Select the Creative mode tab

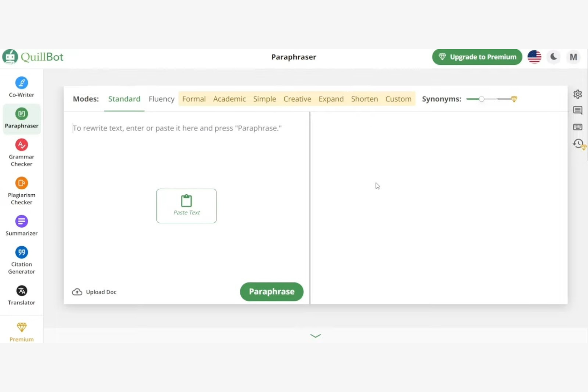[x=297, y=99]
